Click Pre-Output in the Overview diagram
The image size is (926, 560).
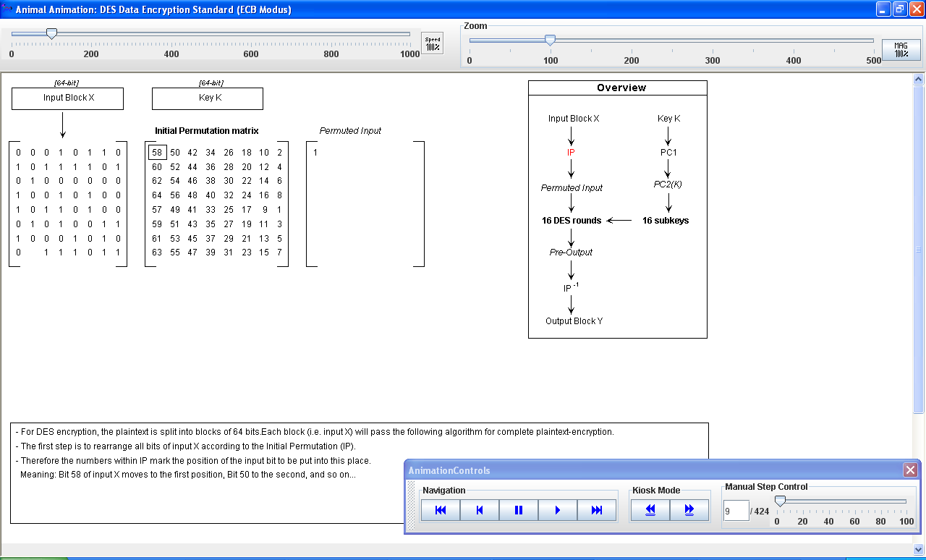[x=571, y=253]
